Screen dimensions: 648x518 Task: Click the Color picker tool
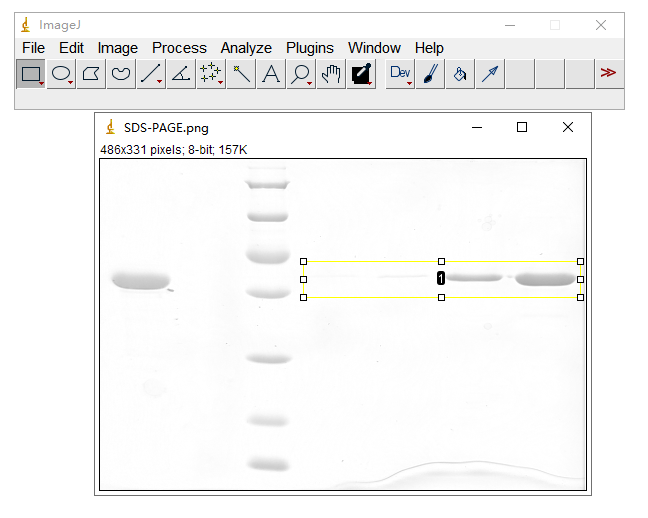[361, 73]
